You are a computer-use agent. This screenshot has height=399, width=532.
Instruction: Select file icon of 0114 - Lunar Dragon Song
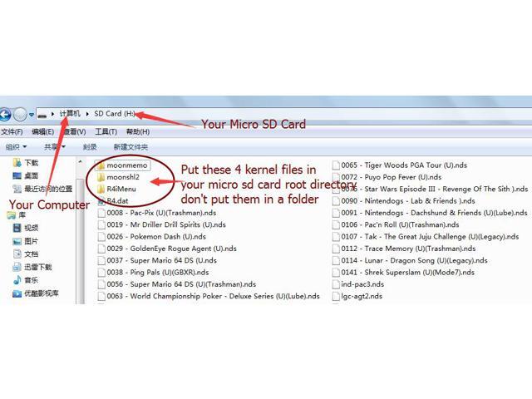click(x=336, y=260)
